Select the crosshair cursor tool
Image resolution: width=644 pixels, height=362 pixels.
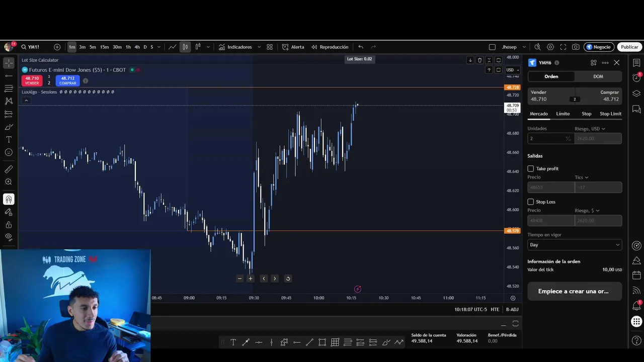9,63
